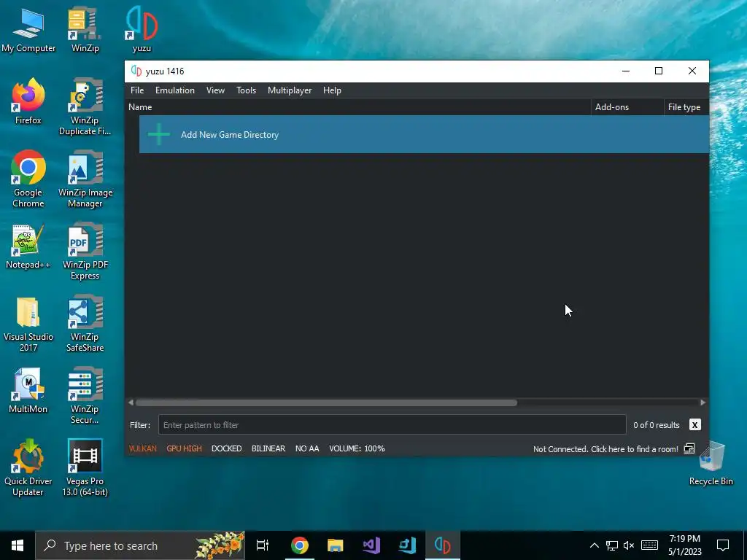
Task: Click the green plus Add Directory icon
Action: tap(158, 134)
